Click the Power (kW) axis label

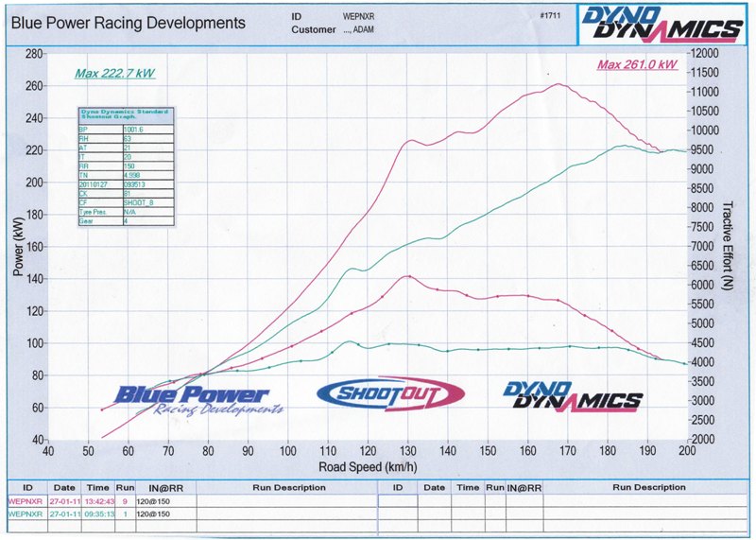[18, 247]
